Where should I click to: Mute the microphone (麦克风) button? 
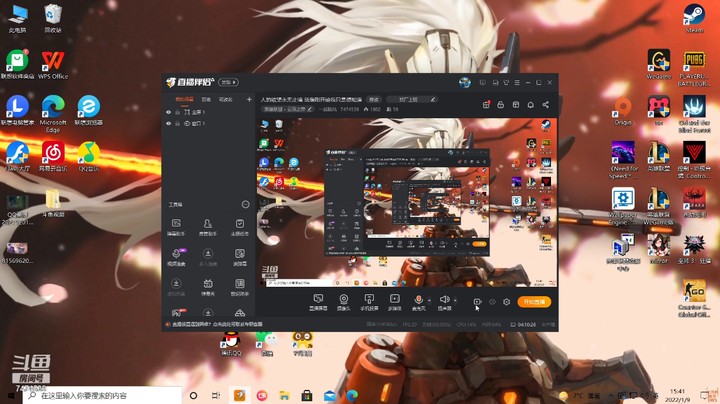(418, 302)
